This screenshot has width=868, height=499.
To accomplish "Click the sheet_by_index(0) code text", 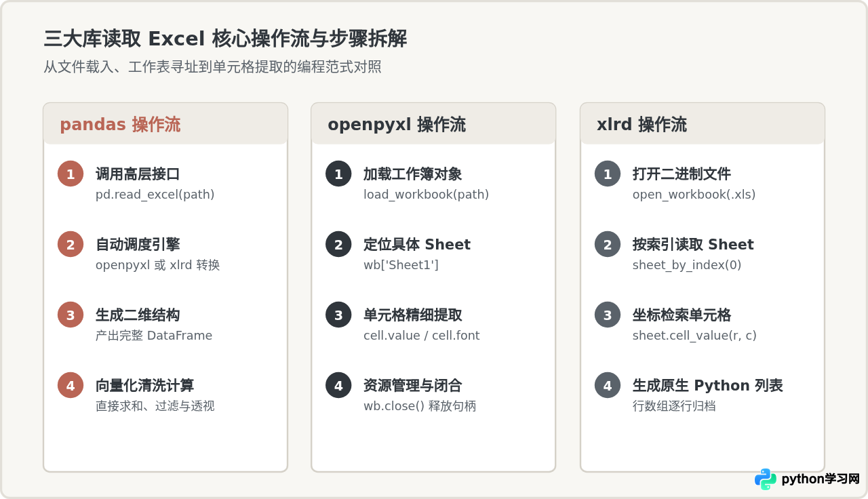I will point(687,265).
